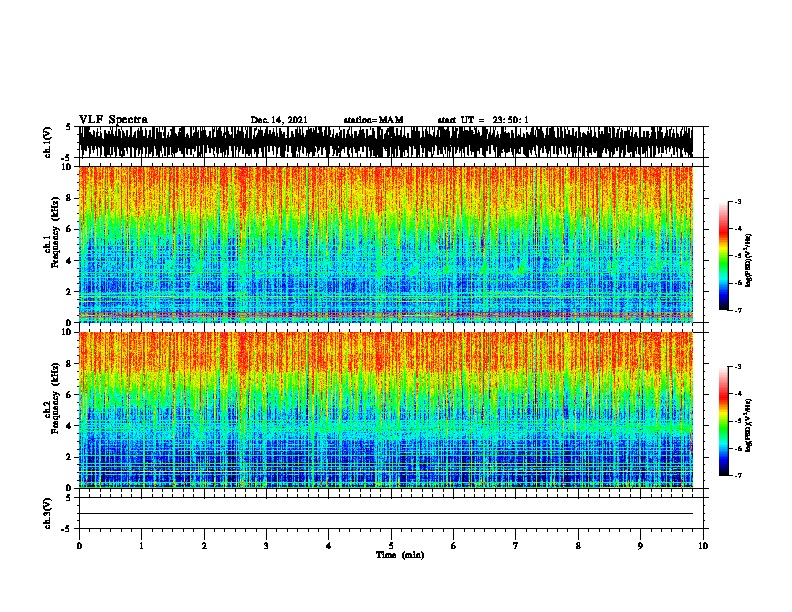Click the "ch.3(V)" axis label

coord(48,513)
